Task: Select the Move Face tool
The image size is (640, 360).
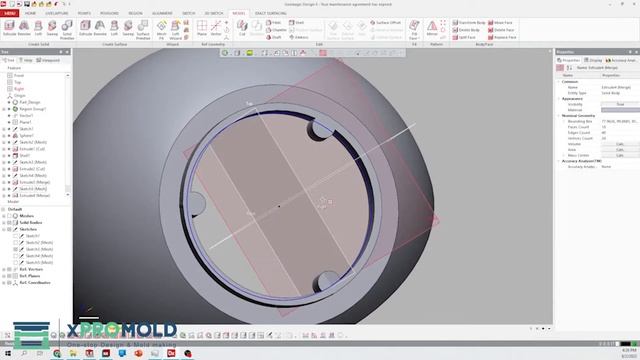Action: (x=500, y=23)
